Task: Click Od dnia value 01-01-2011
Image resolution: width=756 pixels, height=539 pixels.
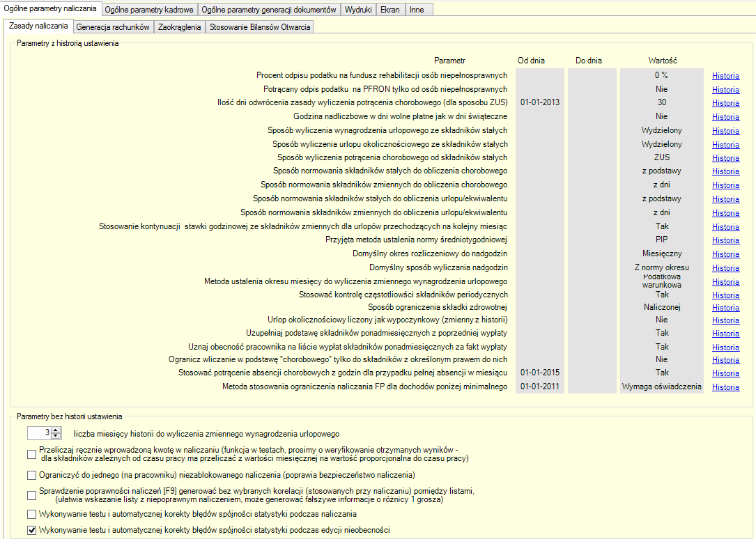Action: 540,386
